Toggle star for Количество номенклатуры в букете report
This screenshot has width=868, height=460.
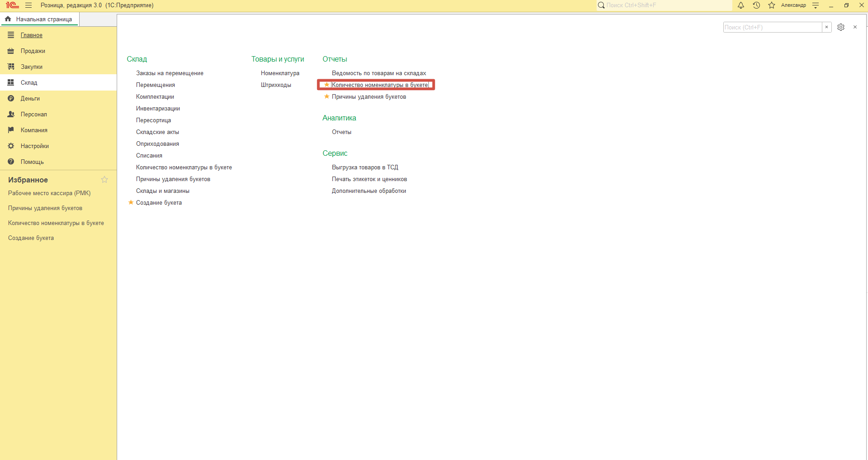[x=327, y=85]
